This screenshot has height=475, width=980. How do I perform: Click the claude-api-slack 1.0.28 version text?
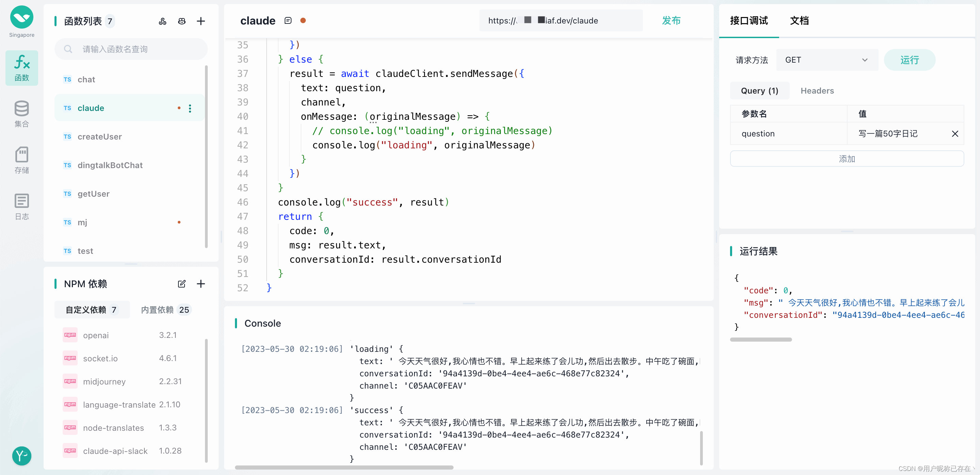coord(170,451)
